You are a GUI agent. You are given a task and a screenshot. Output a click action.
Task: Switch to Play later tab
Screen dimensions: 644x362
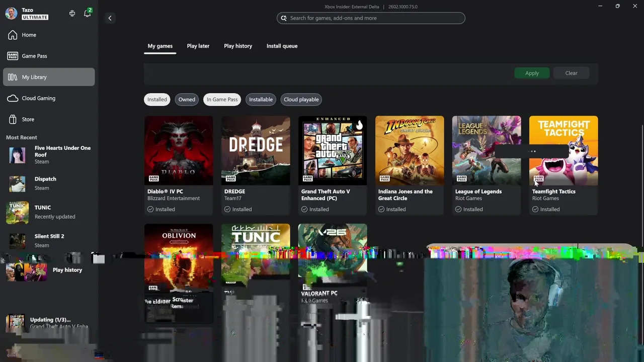[198, 46]
